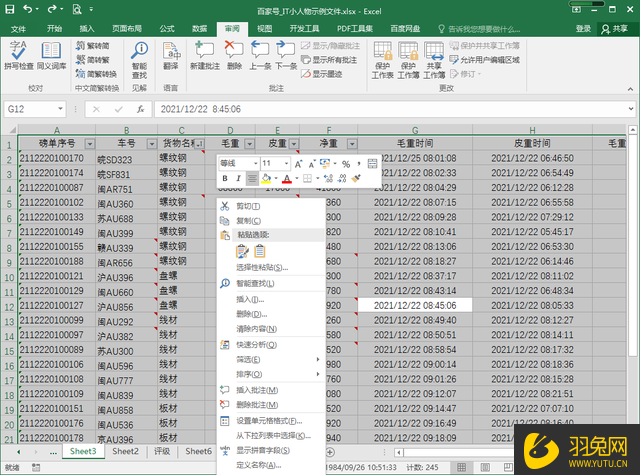Click the 登录 sign-in link

tap(583, 29)
